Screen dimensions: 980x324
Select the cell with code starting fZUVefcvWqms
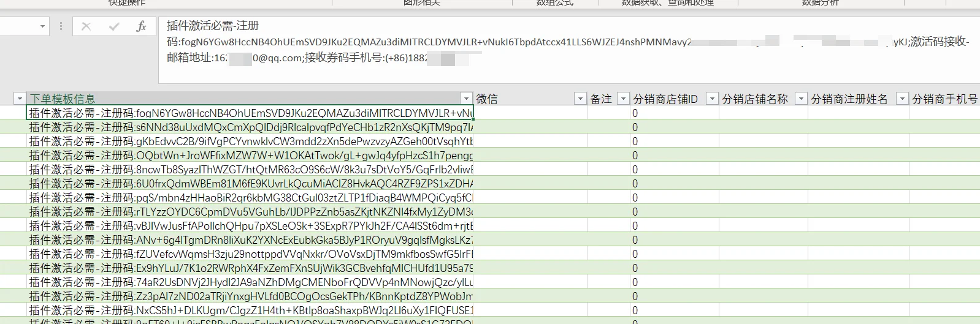250,254
